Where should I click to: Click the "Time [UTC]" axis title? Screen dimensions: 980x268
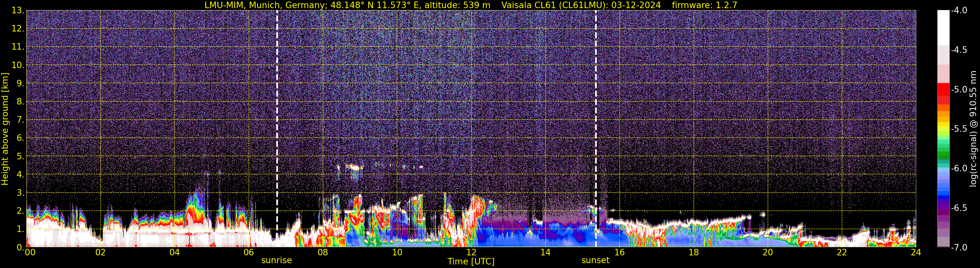[471, 262]
